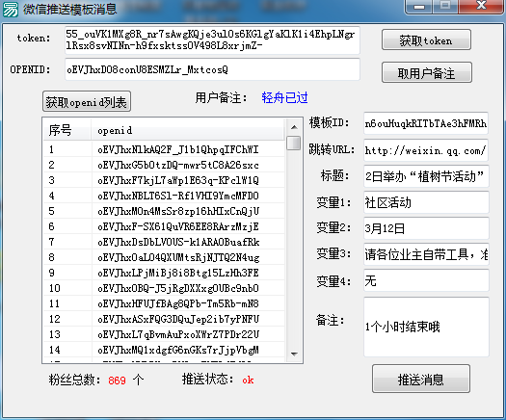The image size is (506, 420).
Task: Select row 5 openid oEVJhxMOn4MsSr8zp16hHIxCnQjU
Action: [164, 211]
